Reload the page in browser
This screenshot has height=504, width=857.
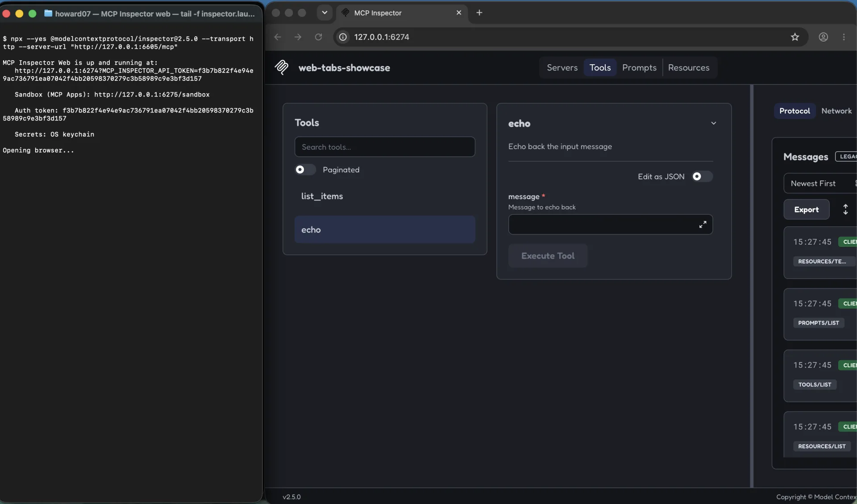(x=318, y=37)
